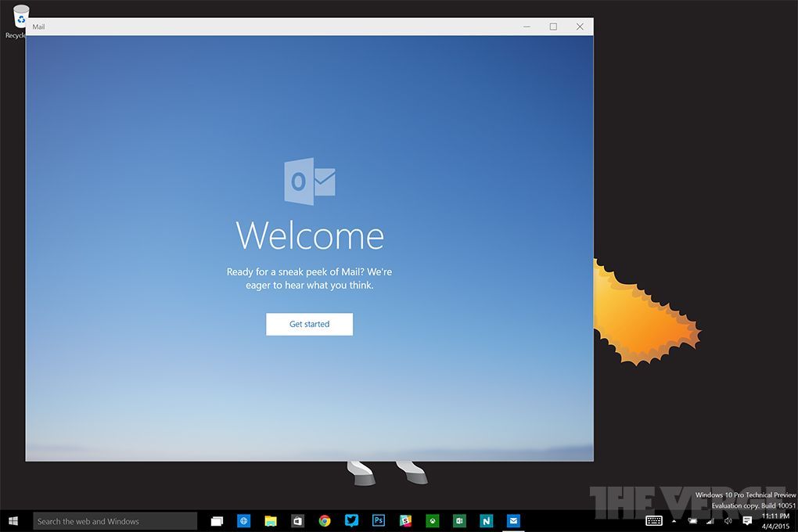Open the Xbox app
798x532 pixels.
[x=433, y=520]
